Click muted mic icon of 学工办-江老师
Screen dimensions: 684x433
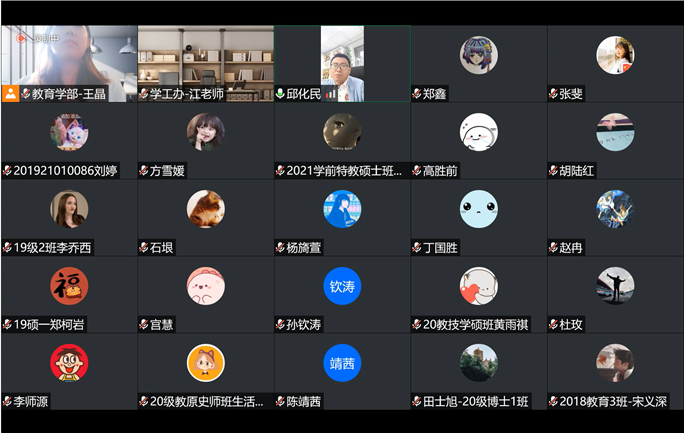[144, 94]
